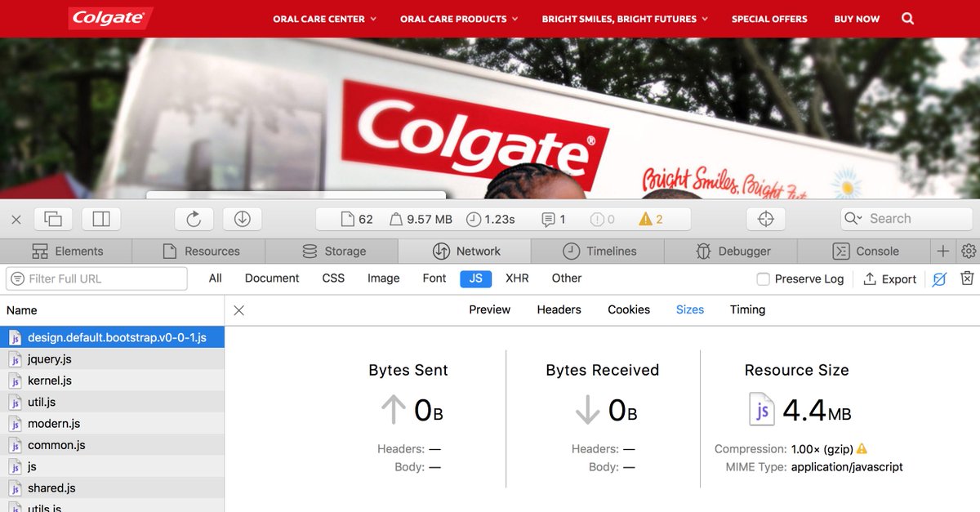Select the resource named js
Image resolution: width=980 pixels, height=512 pixels.
pos(112,467)
